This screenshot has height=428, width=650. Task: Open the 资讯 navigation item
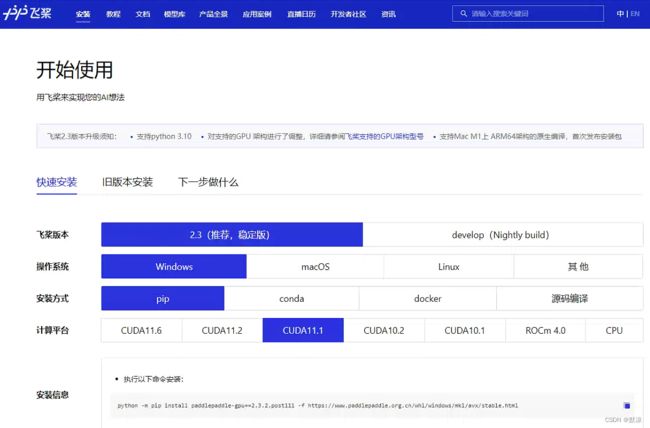(x=388, y=14)
